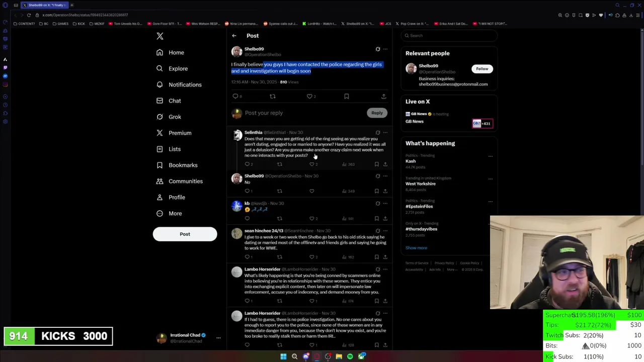
Task: Go back using the Post arrow
Action: click(234, 36)
